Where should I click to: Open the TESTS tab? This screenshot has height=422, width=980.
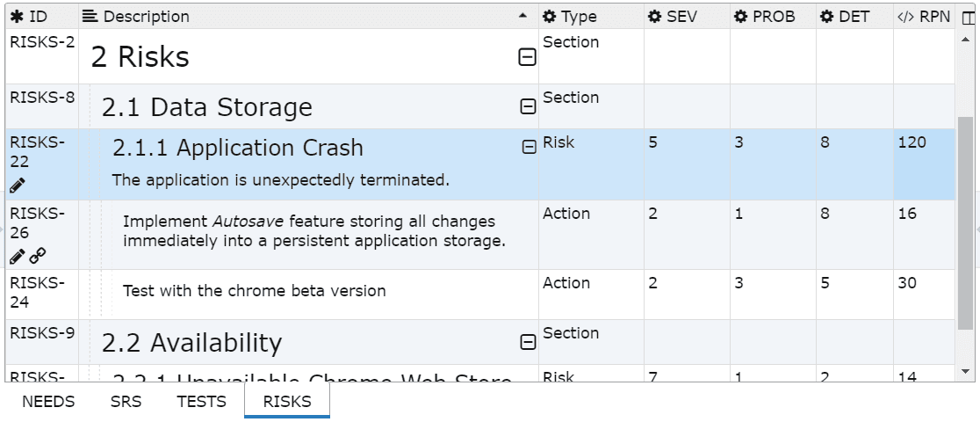[x=201, y=402]
